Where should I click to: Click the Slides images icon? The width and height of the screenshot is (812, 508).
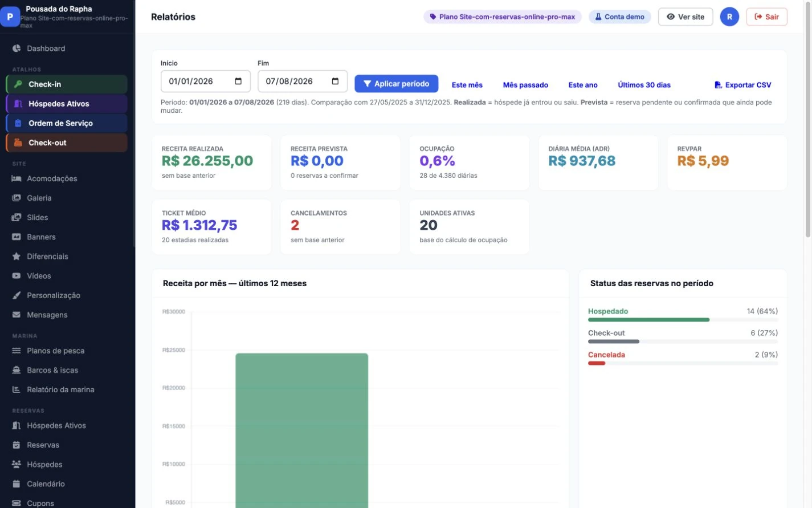[17, 217]
